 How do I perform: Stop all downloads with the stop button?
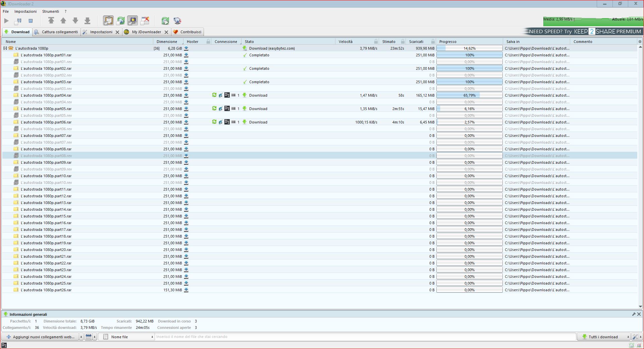click(31, 21)
